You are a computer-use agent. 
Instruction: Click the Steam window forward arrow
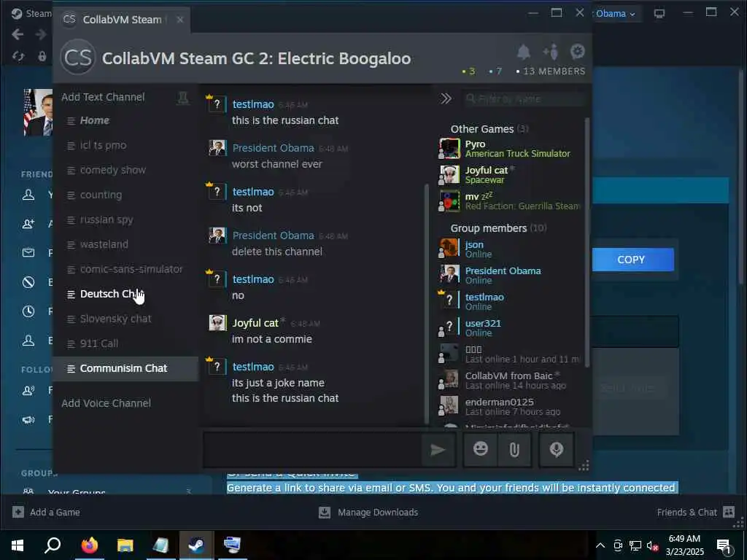pos(41,34)
